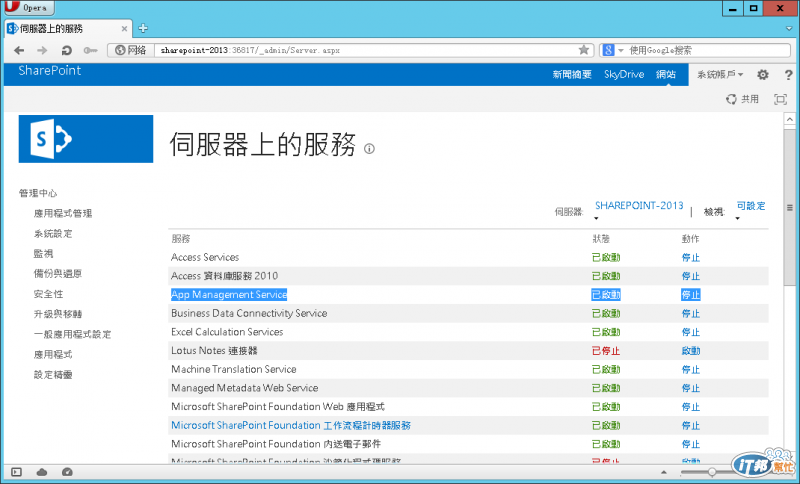This screenshot has width=800, height=484.
Task: Open the tab list arrow at top right
Action: click(789, 29)
